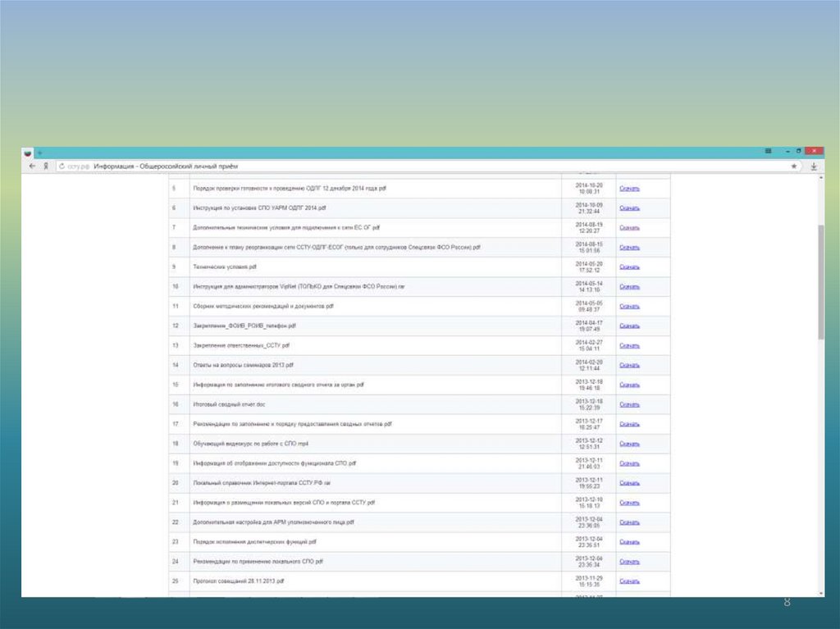The height and width of the screenshot is (629, 840).
Task: Click the Yandex home button
Action: 47,166
